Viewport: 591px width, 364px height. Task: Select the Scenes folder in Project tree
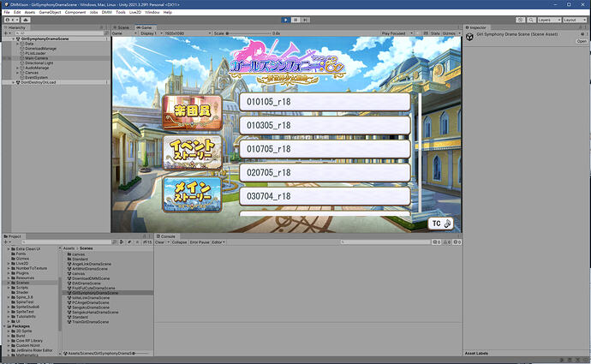point(22,283)
